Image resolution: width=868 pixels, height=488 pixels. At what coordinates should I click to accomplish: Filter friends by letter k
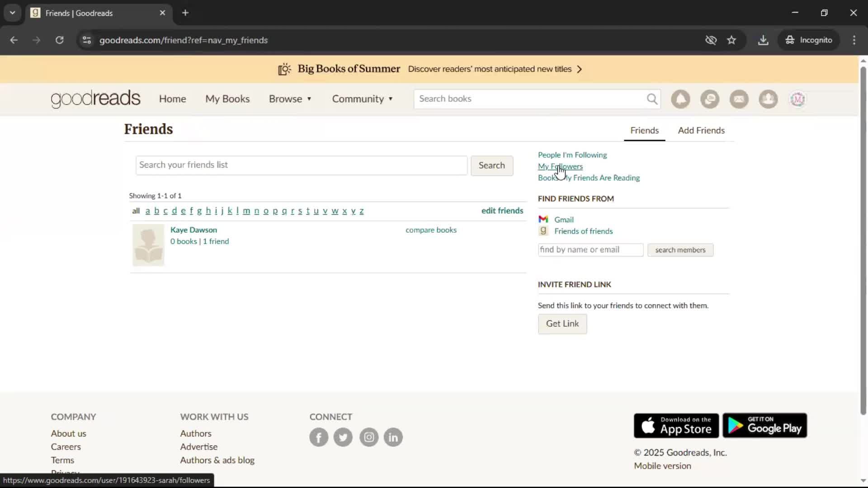point(230,211)
